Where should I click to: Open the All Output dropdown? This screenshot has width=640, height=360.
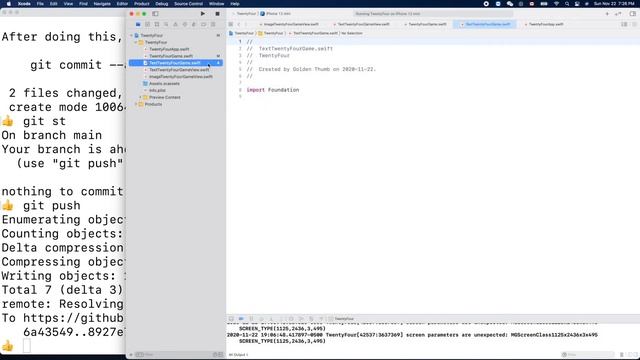[238, 355]
